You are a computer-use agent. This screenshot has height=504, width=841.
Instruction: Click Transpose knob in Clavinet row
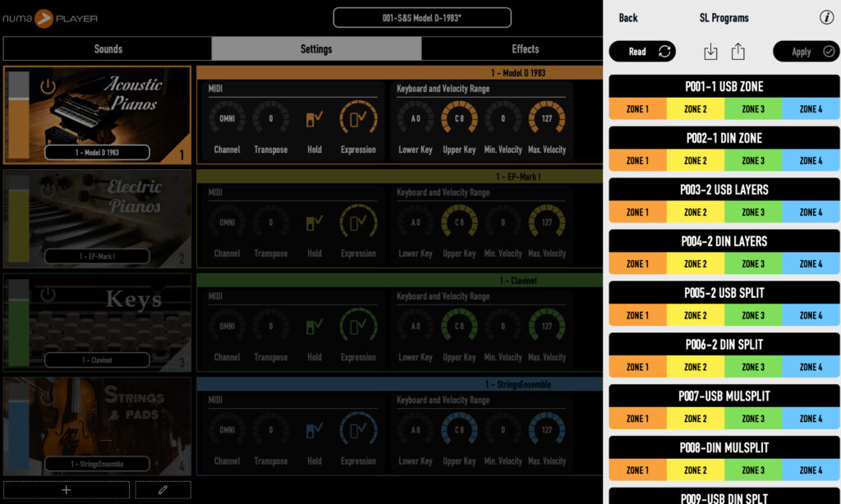click(271, 326)
